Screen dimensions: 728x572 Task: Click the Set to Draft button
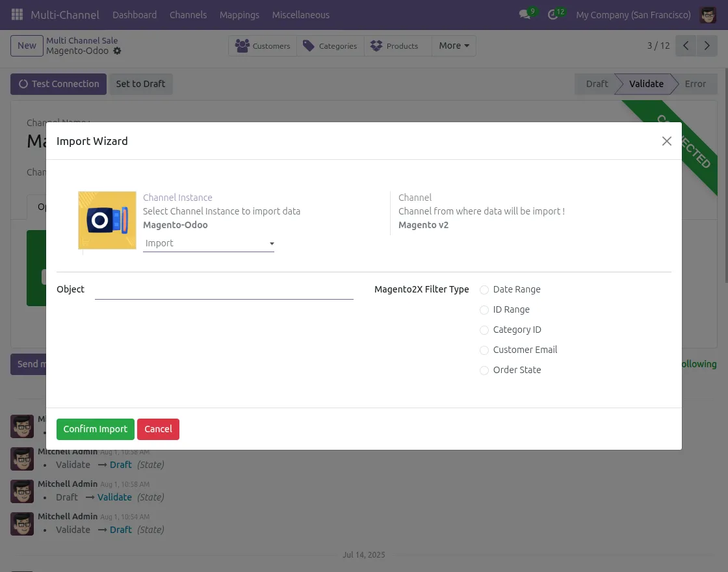(140, 84)
